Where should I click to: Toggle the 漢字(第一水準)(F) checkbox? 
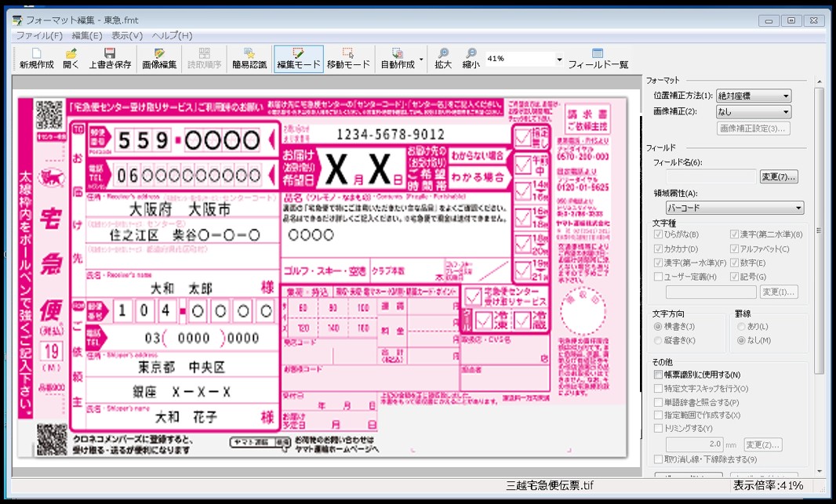(659, 263)
